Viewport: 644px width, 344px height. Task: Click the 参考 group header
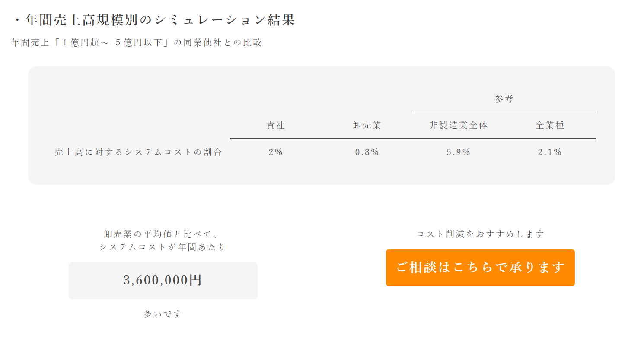(504, 99)
